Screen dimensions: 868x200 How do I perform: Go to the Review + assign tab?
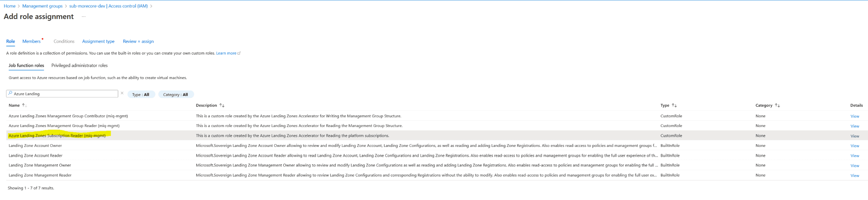coord(138,42)
